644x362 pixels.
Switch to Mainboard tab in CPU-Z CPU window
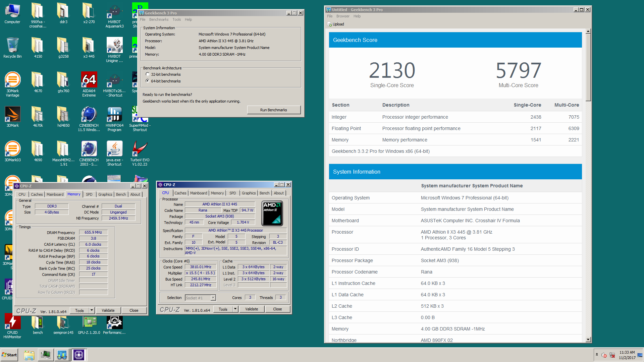coord(199,193)
